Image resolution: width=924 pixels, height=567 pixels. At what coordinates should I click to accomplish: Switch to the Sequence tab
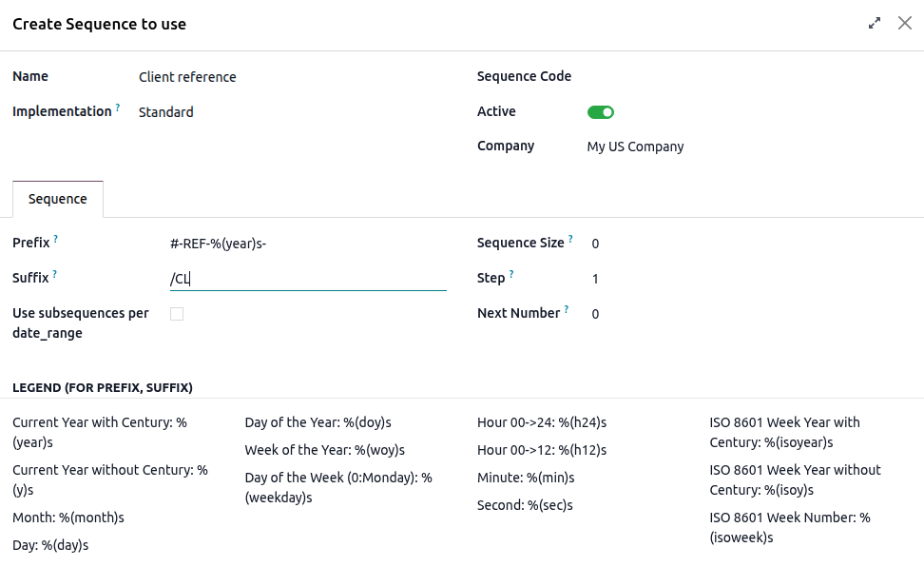pyautogui.click(x=57, y=199)
